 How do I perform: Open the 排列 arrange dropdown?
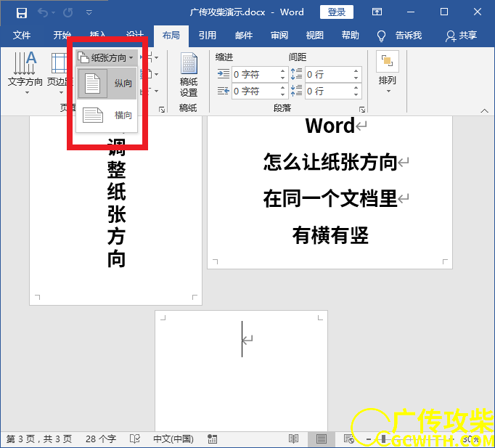pyautogui.click(x=388, y=73)
